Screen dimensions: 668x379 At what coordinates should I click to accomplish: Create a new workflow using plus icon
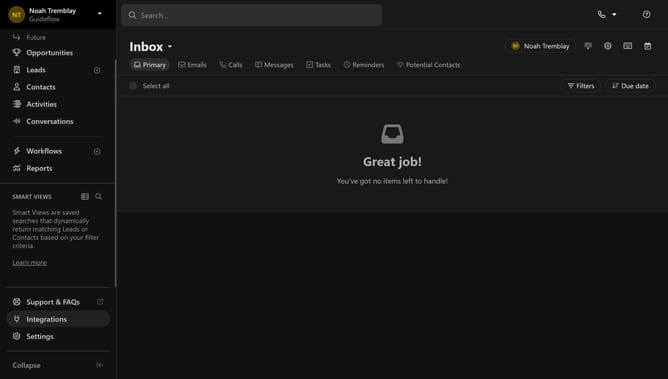(x=97, y=151)
